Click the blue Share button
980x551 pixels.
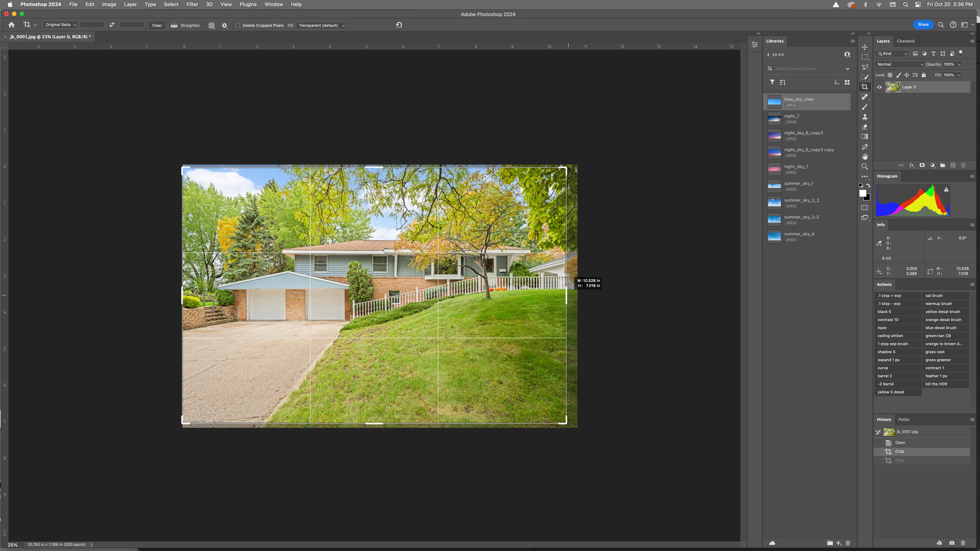point(923,25)
